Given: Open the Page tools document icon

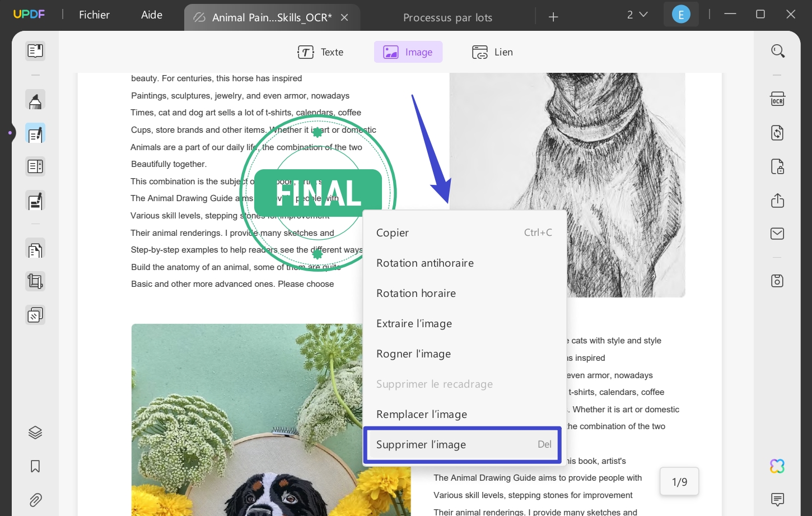Looking at the screenshot, I should click(x=35, y=249).
